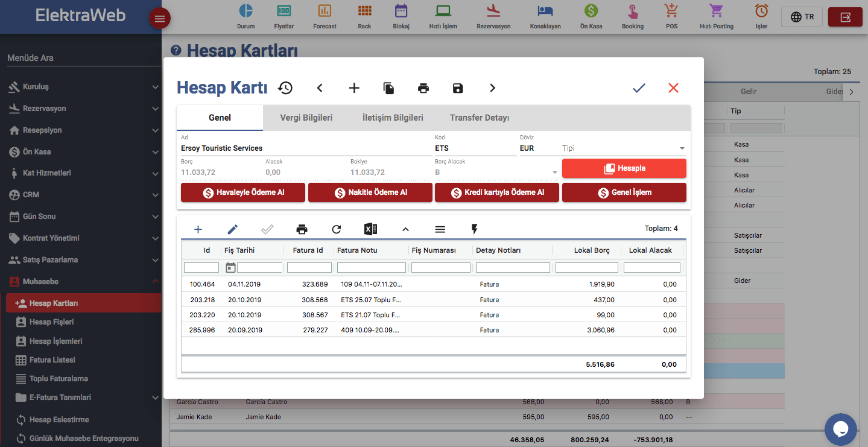
Task: Add new account card with plus icon
Action: point(354,88)
